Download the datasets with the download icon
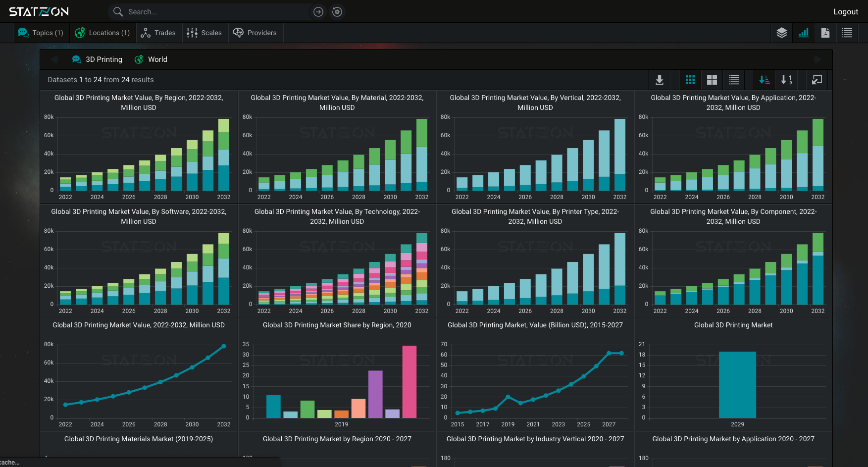The image size is (868, 467). click(x=660, y=80)
